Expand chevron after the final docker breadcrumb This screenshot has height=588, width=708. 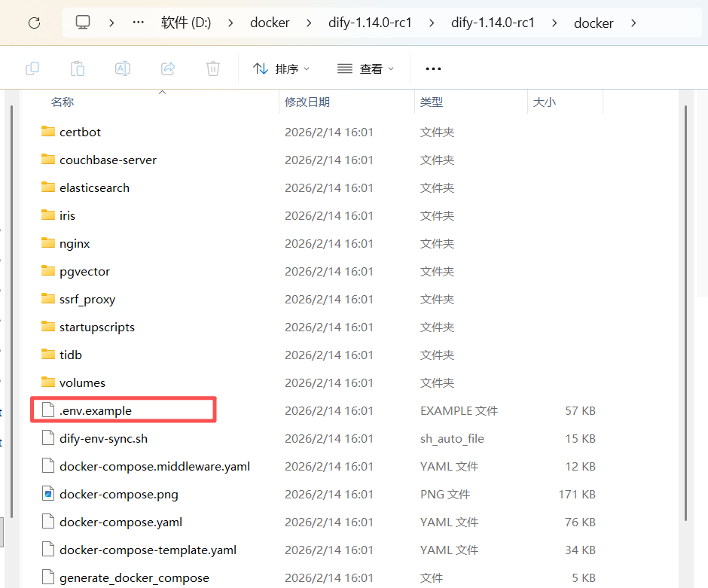tap(633, 23)
